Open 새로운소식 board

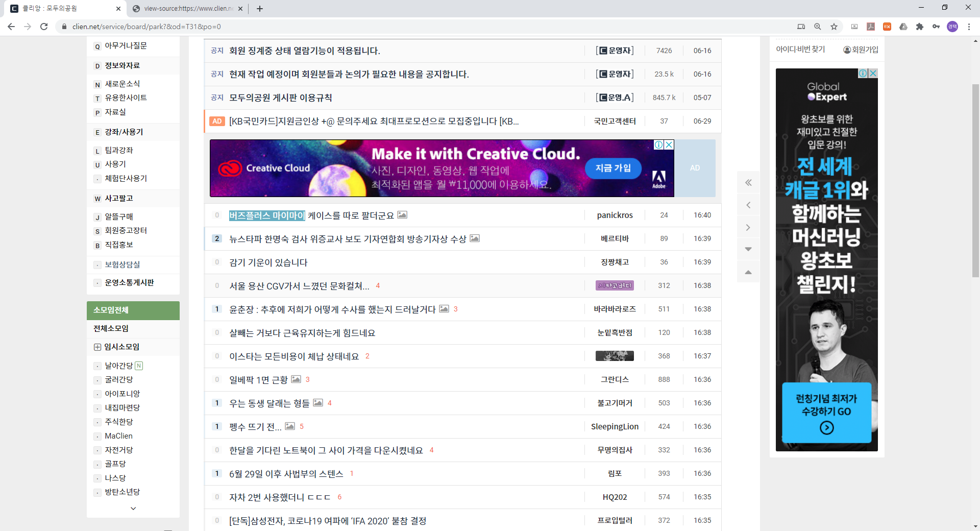tap(122, 84)
